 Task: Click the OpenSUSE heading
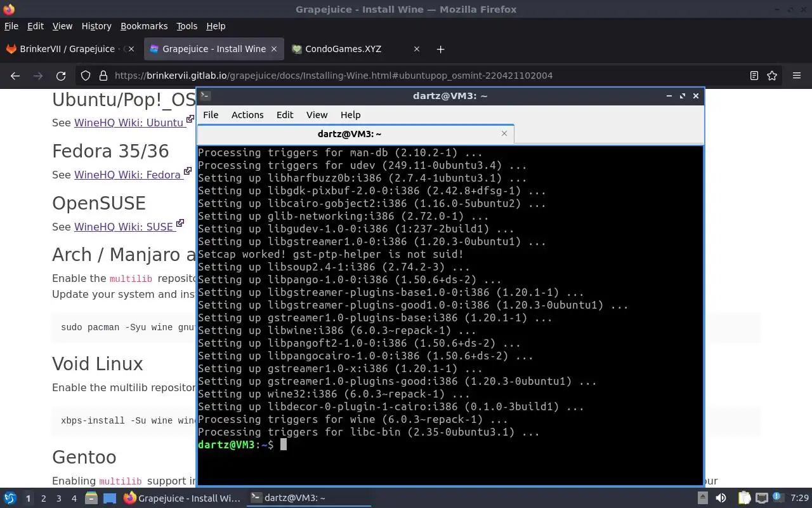(x=99, y=203)
